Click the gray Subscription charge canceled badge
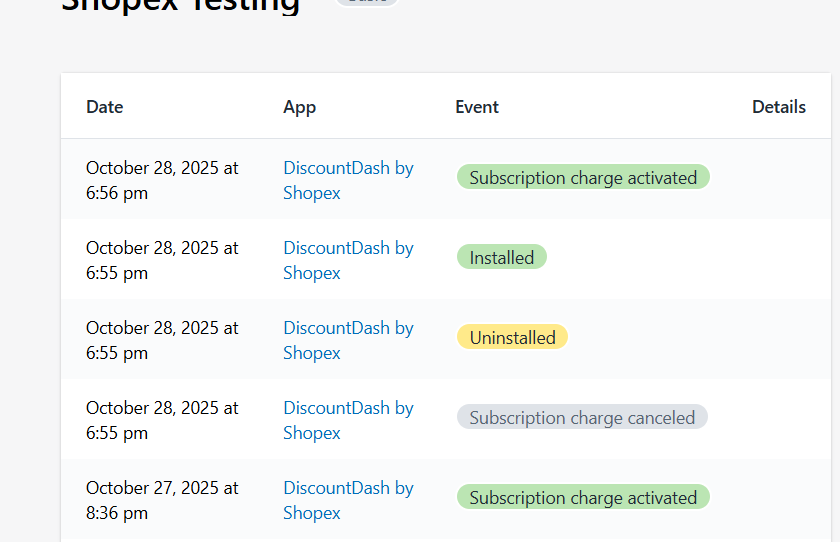 point(582,418)
